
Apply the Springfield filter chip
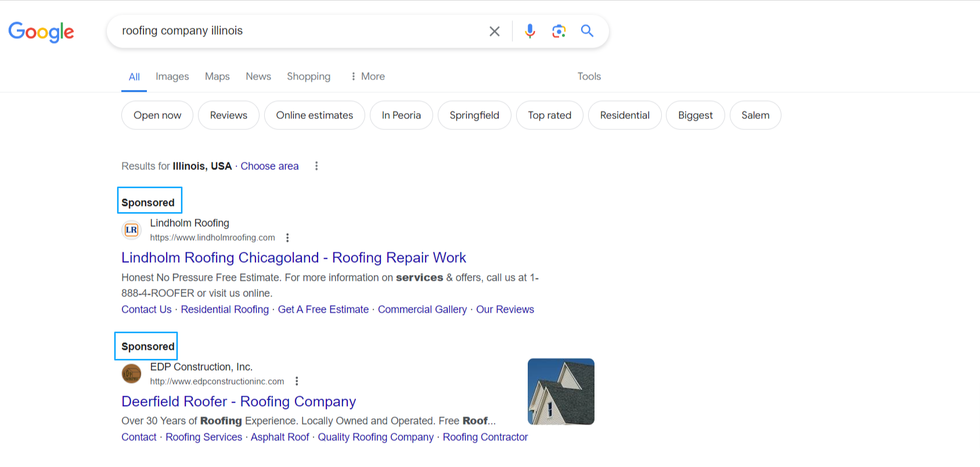[474, 115]
